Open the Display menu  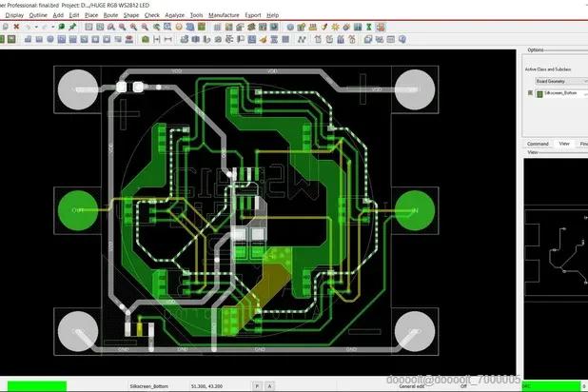click(x=14, y=15)
